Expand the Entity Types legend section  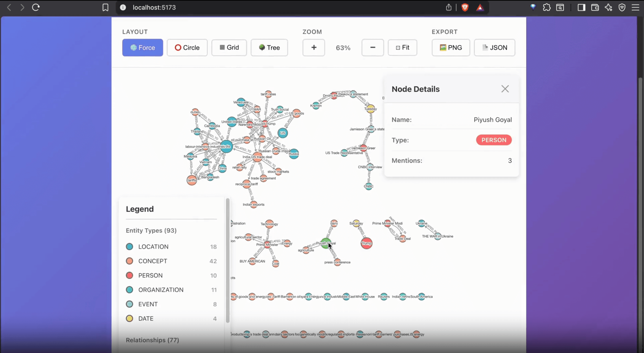(x=151, y=230)
